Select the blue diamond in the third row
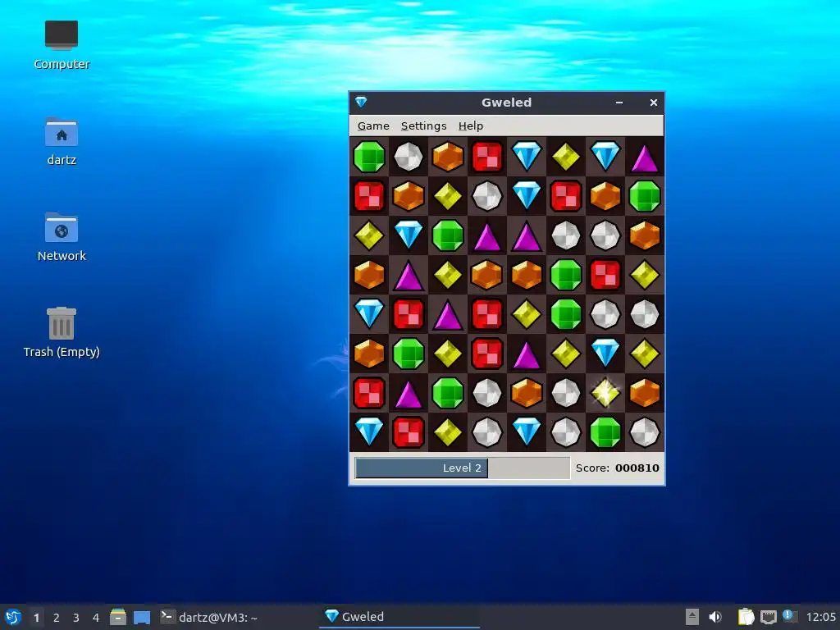840x630 pixels. 409,235
